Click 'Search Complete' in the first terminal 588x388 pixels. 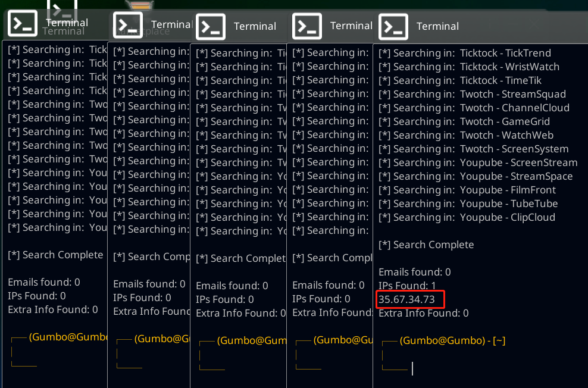pyautogui.click(x=55, y=255)
